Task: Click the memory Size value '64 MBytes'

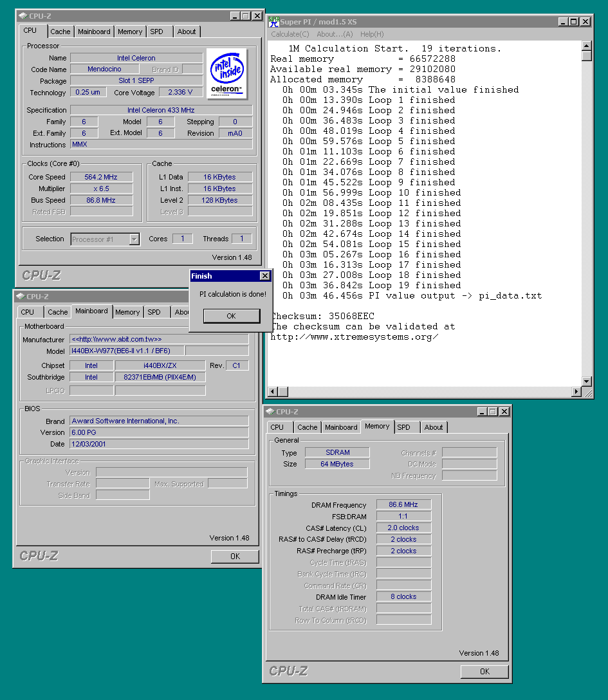Action: (338, 464)
